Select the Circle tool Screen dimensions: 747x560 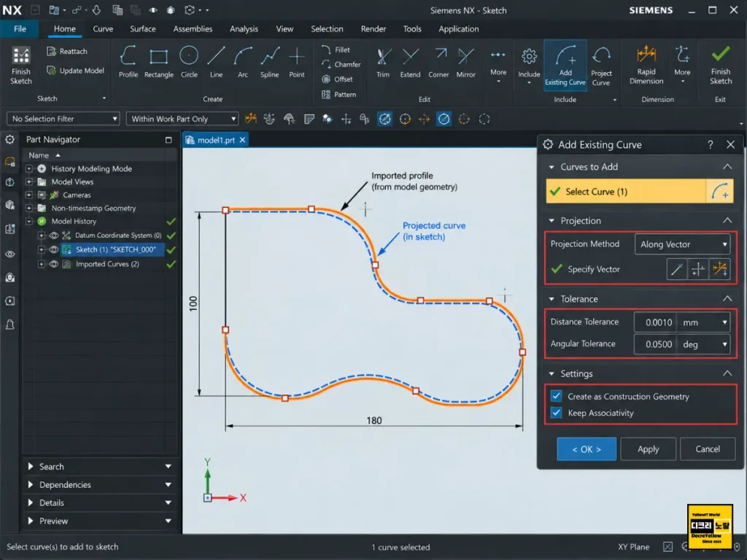click(189, 62)
